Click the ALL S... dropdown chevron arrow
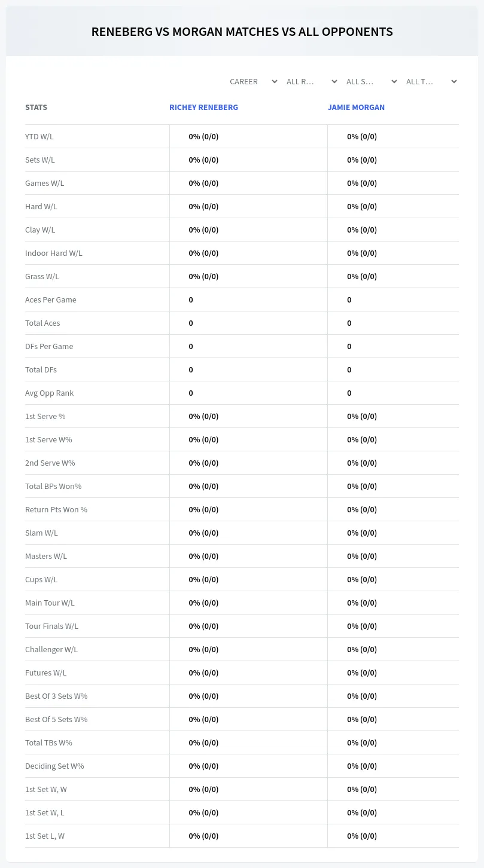The image size is (484, 868). [x=394, y=81]
